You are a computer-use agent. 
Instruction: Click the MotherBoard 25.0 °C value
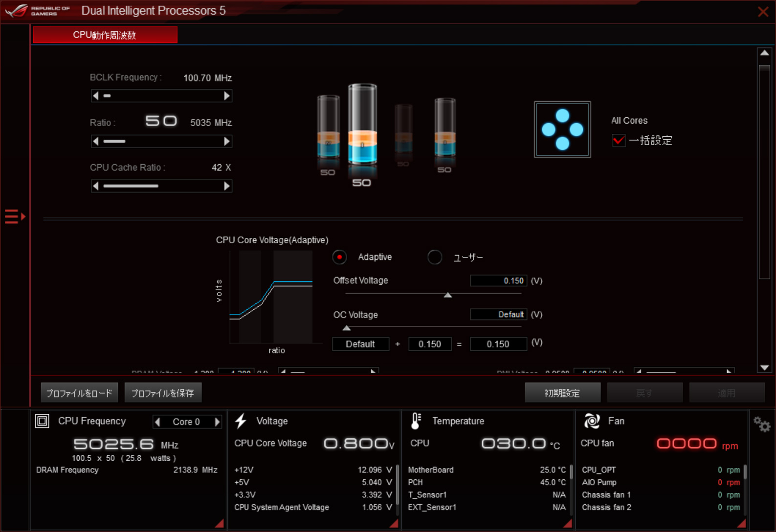[553, 470]
